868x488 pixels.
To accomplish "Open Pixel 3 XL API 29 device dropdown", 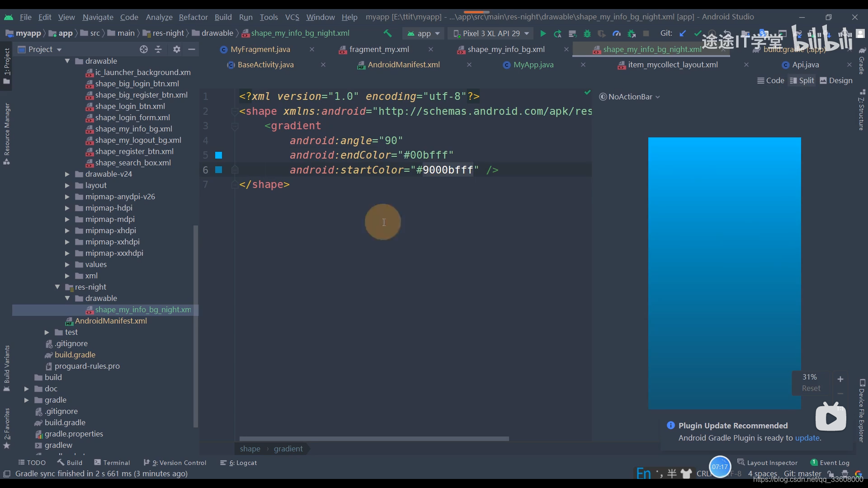I will coord(491,33).
